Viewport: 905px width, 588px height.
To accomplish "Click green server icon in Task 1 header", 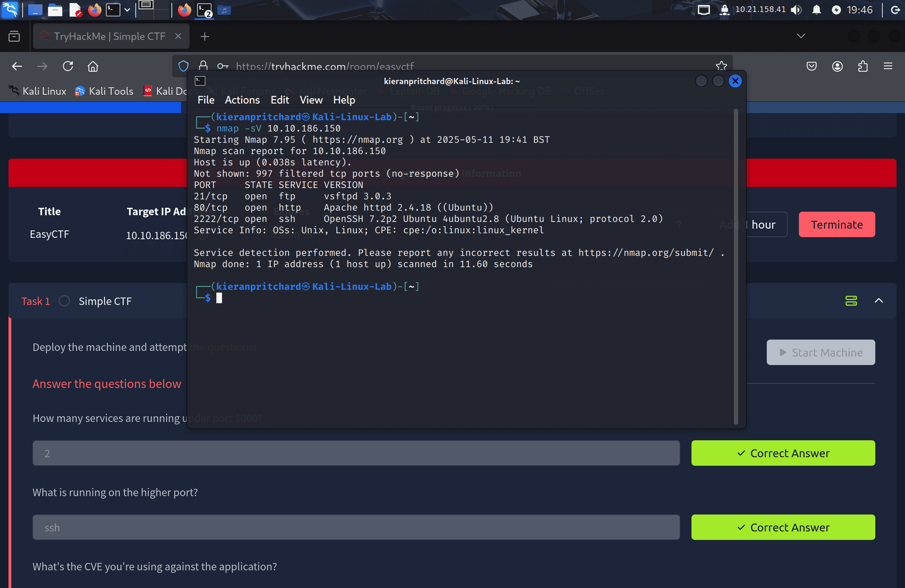I will (x=851, y=301).
